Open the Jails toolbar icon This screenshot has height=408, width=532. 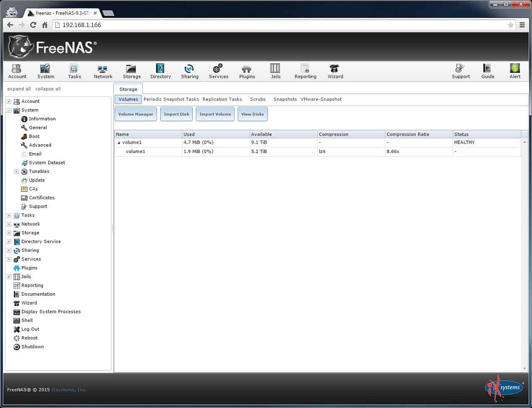pyautogui.click(x=276, y=71)
